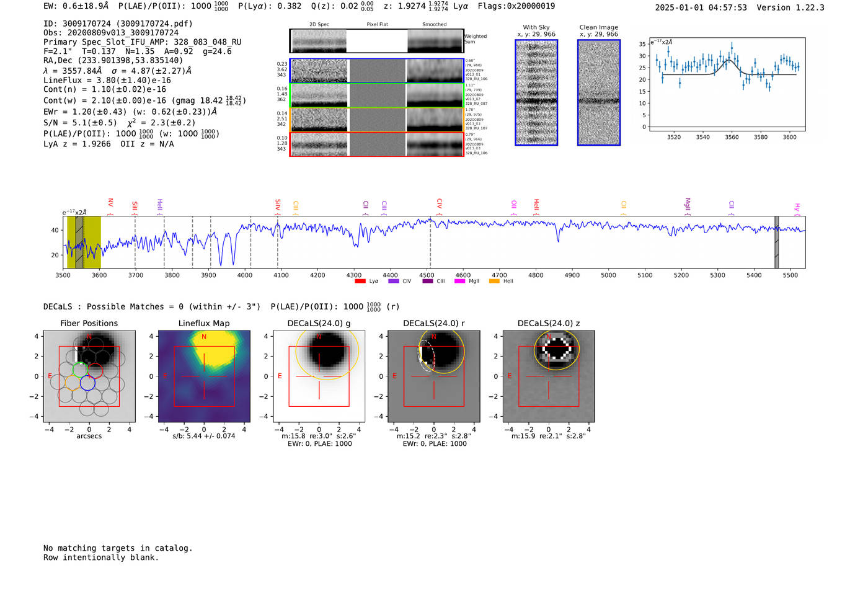Image resolution: width=868 pixels, height=591 pixels.
Task: Click the Hγ line label at the spectrum's right
Action: [x=797, y=207]
